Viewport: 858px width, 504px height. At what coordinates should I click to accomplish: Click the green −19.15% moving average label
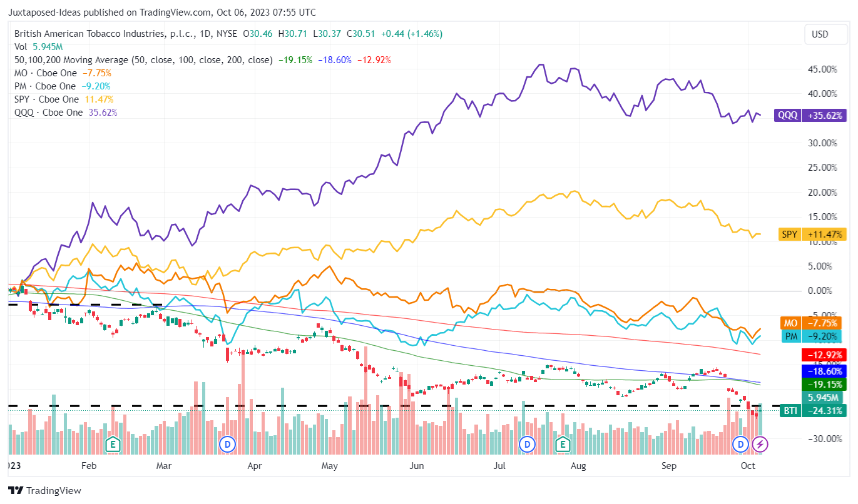point(824,385)
